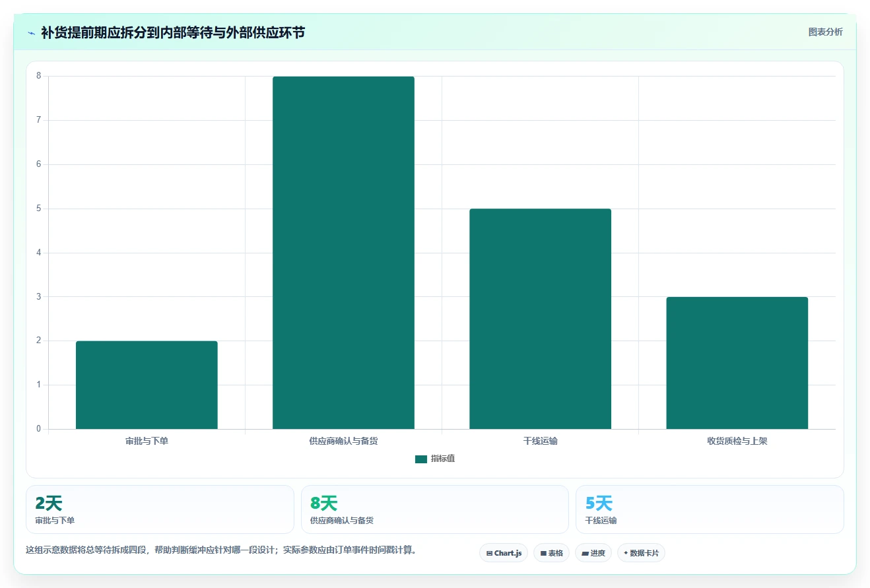Click the y-axis value 5
The height and width of the screenshot is (588, 870).
pos(38,209)
